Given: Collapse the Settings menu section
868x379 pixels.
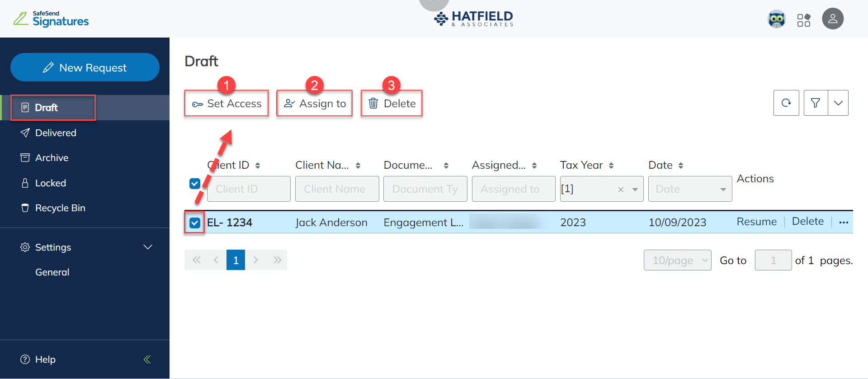Looking at the screenshot, I should click(x=147, y=247).
